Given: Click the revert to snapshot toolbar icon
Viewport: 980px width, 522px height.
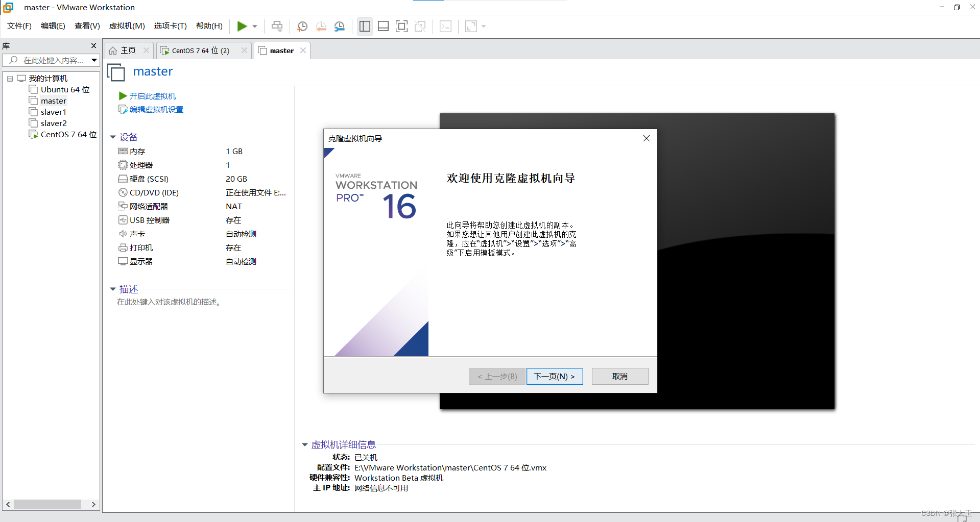Looking at the screenshot, I should [x=321, y=26].
